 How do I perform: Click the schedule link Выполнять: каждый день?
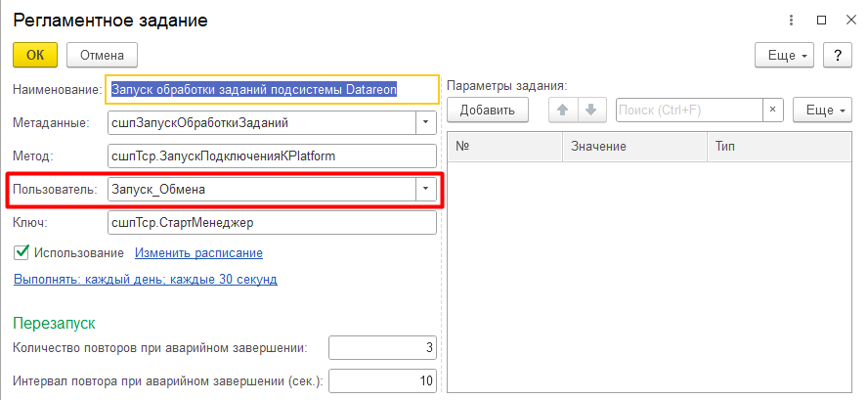145,280
